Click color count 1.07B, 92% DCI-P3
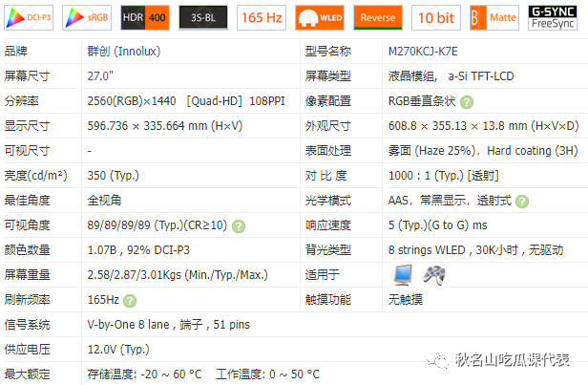 click(138, 250)
